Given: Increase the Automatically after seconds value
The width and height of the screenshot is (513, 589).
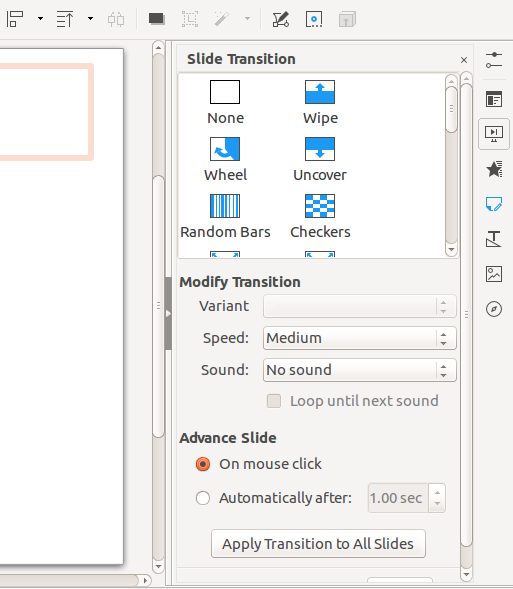Looking at the screenshot, I should point(437,492).
